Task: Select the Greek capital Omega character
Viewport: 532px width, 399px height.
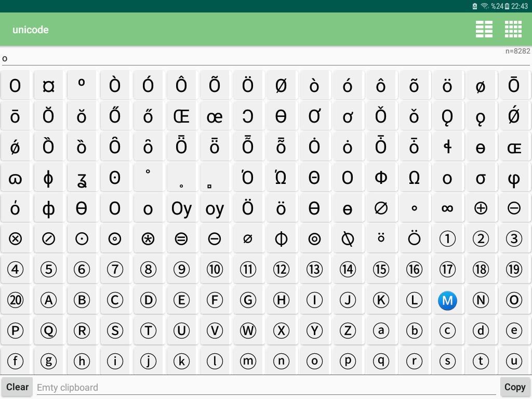Action: click(x=414, y=178)
